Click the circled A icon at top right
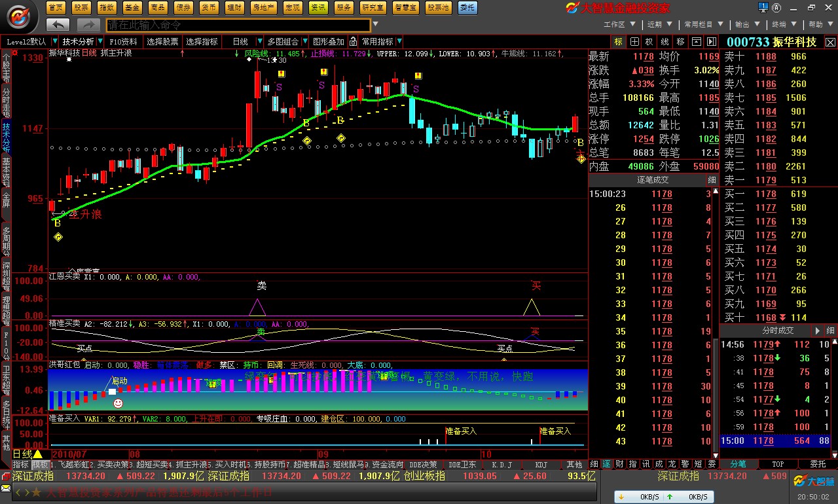The image size is (838, 504). click(x=777, y=7)
